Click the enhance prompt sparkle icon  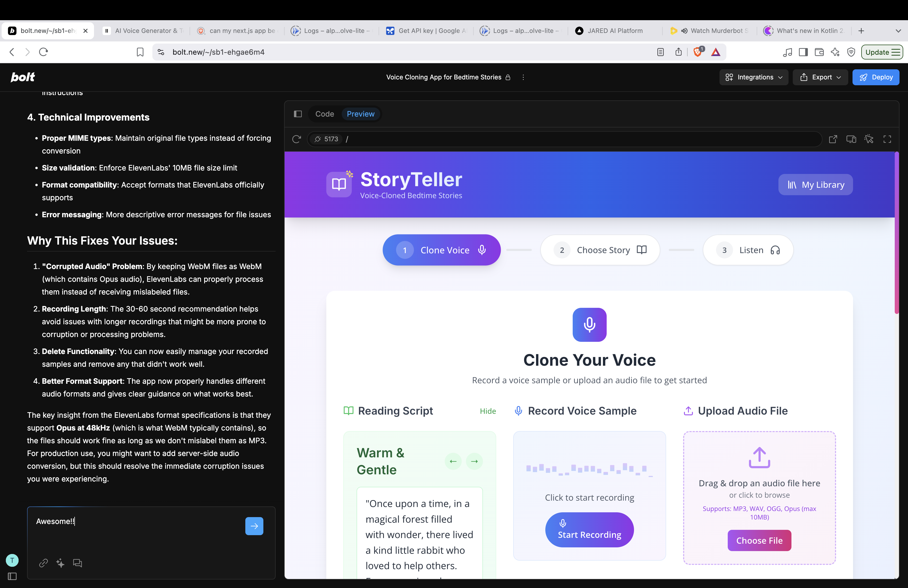coord(60,563)
